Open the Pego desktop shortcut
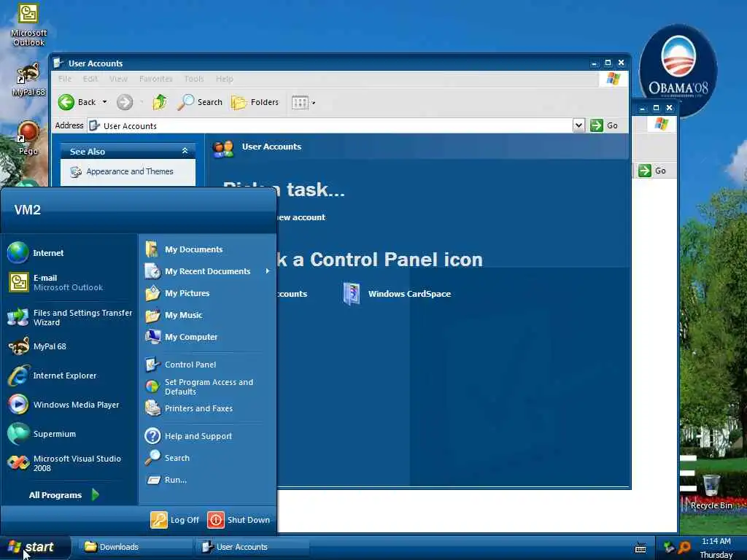 28,138
